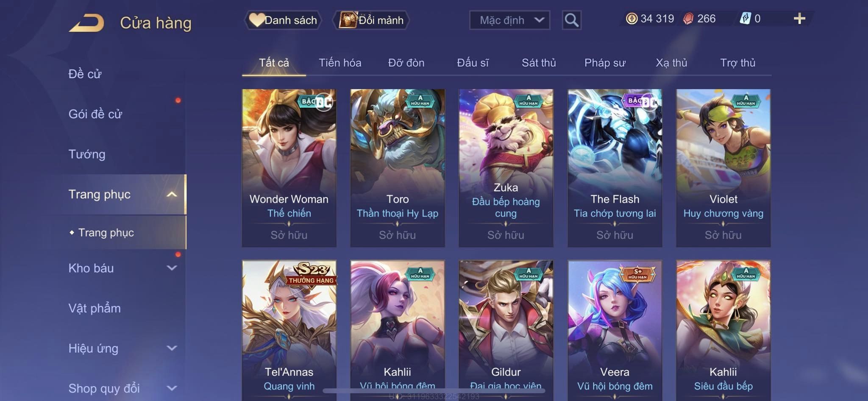Select The Flash Tia chớp tương lai skin
868x401 pixels.
tap(615, 168)
